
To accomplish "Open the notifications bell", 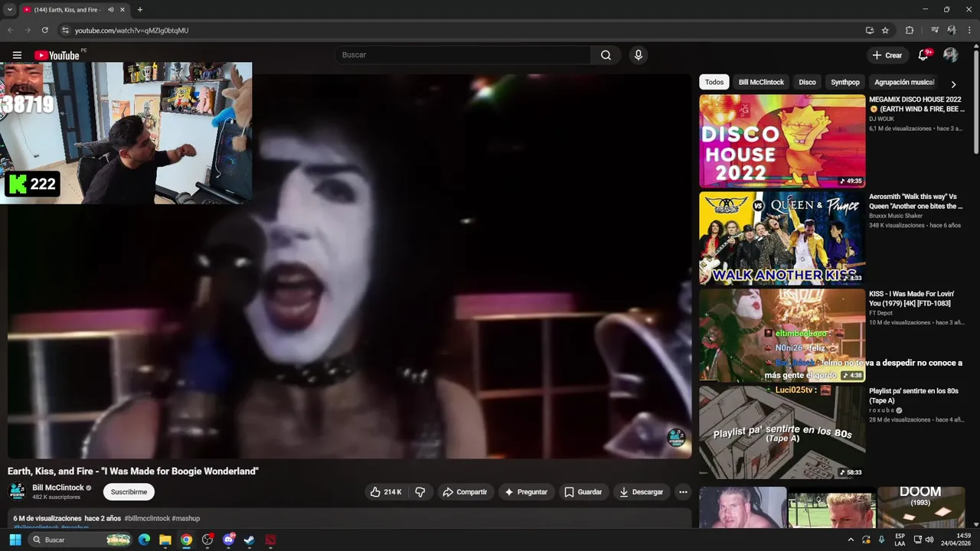I will click(923, 55).
